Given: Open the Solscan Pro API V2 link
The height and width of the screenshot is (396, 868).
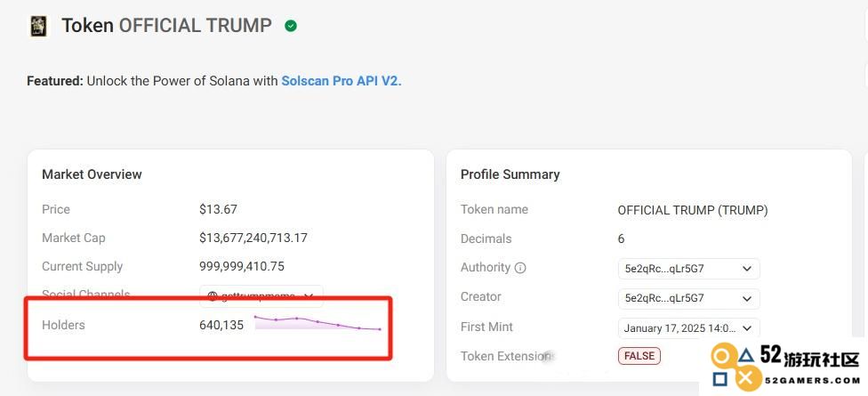Looking at the screenshot, I should point(342,81).
